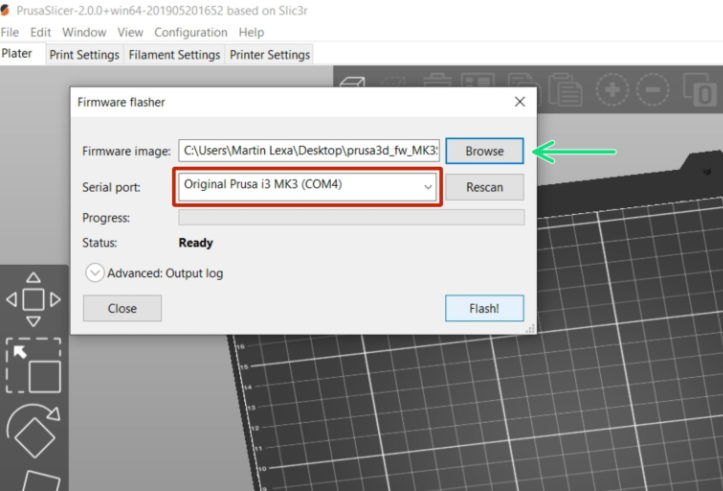The width and height of the screenshot is (723, 491).
Task: Open the Serial port dropdown
Action: point(309,187)
